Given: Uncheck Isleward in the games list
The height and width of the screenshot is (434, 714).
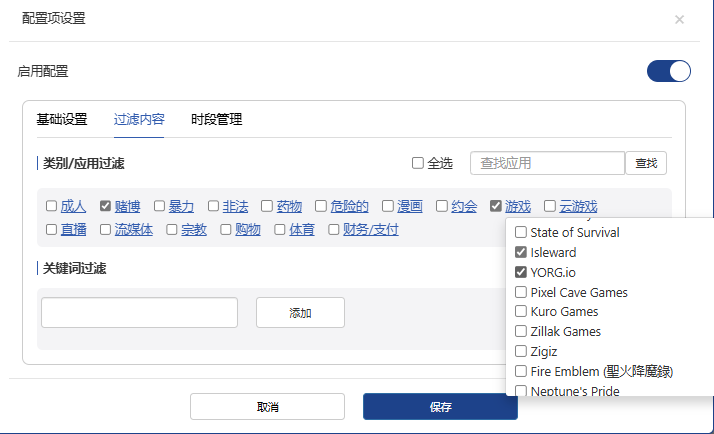Looking at the screenshot, I should pyautogui.click(x=520, y=252).
